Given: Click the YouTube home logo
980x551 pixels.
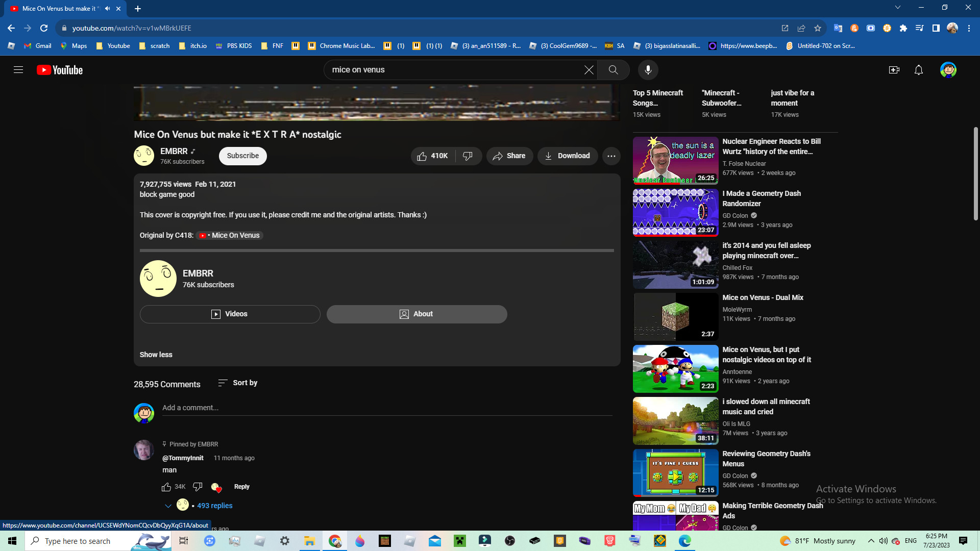Looking at the screenshot, I should [x=59, y=70].
